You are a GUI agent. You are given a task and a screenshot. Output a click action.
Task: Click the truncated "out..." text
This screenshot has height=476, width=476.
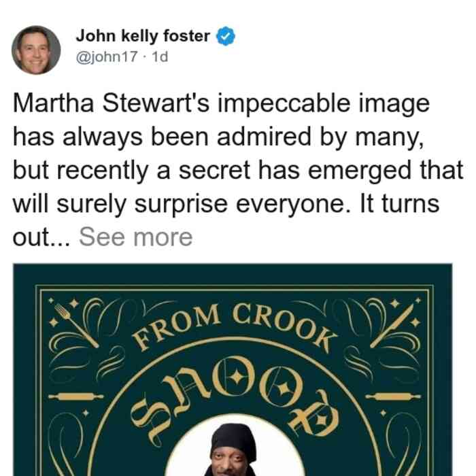point(41,237)
